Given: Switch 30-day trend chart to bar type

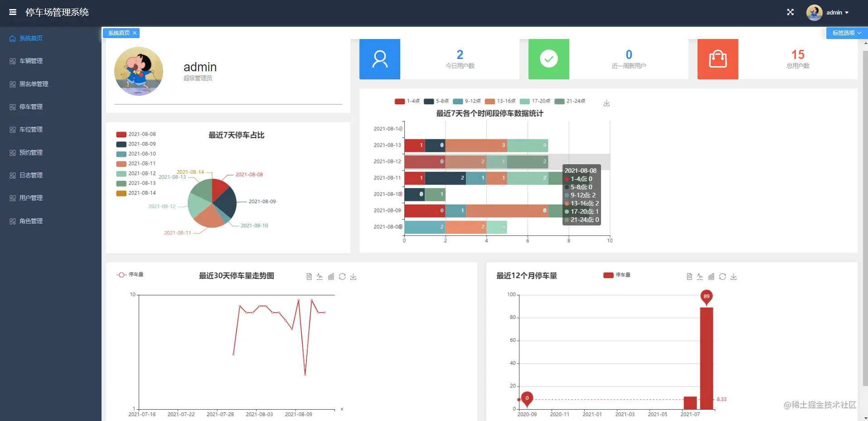Looking at the screenshot, I should tap(331, 276).
